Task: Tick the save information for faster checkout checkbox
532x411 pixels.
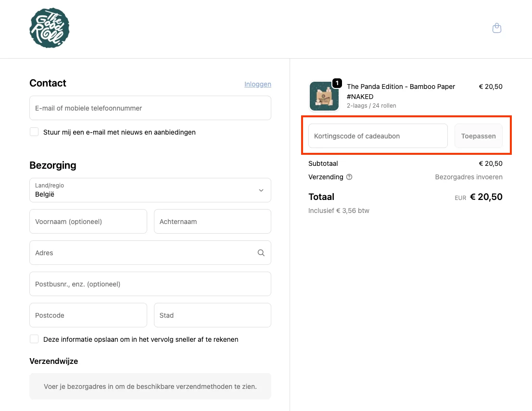Action: tap(34, 339)
